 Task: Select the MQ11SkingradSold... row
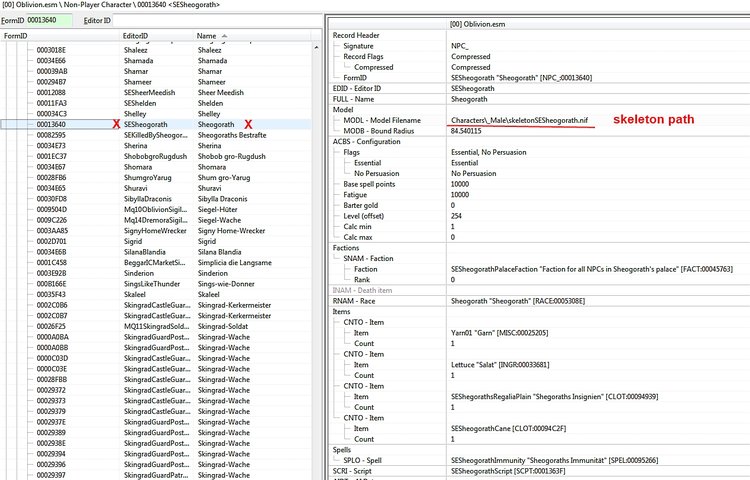(156, 327)
